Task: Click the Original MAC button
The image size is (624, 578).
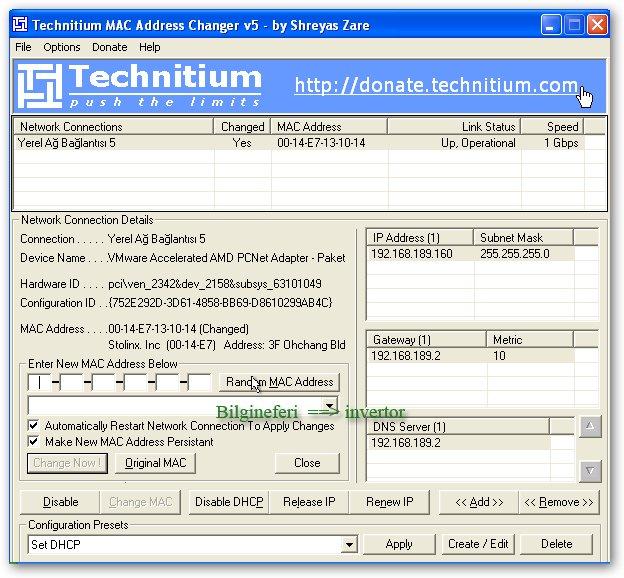Action: pyautogui.click(x=155, y=463)
